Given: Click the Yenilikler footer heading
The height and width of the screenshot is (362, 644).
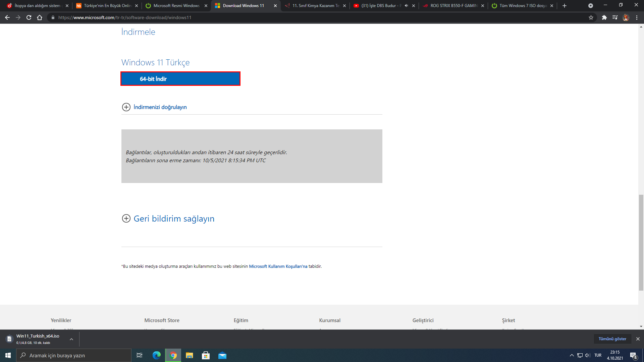Looking at the screenshot, I should click(x=61, y=320).
